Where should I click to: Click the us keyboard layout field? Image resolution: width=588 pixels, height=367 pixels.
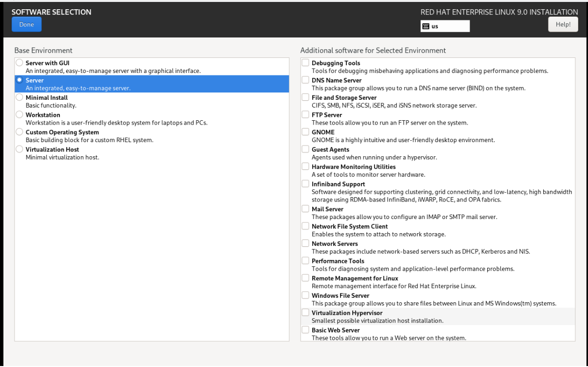pyautogui.click(x=445, y=26)
